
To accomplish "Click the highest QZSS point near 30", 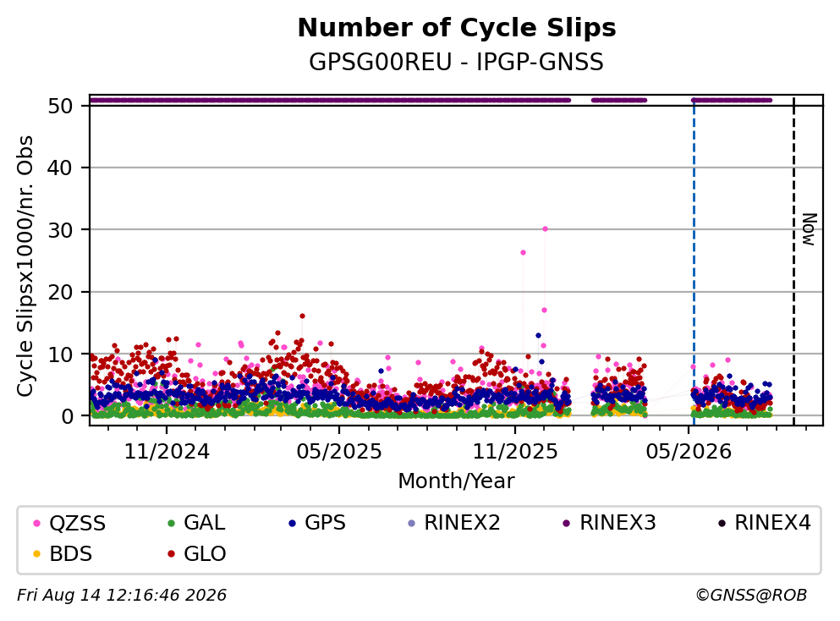I will click(x=545, y=228).
